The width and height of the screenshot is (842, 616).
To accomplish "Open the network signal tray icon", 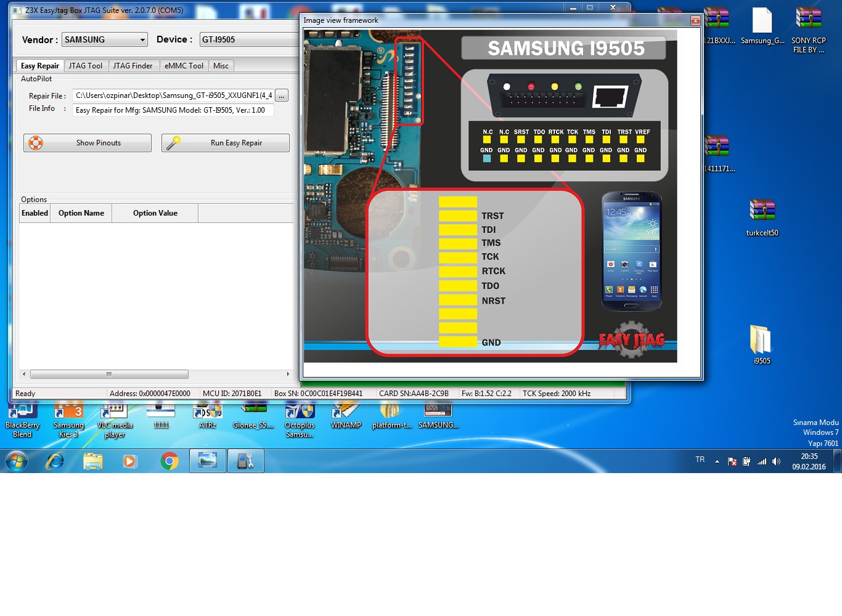I will pyautogui.click(x=762, y=461).
